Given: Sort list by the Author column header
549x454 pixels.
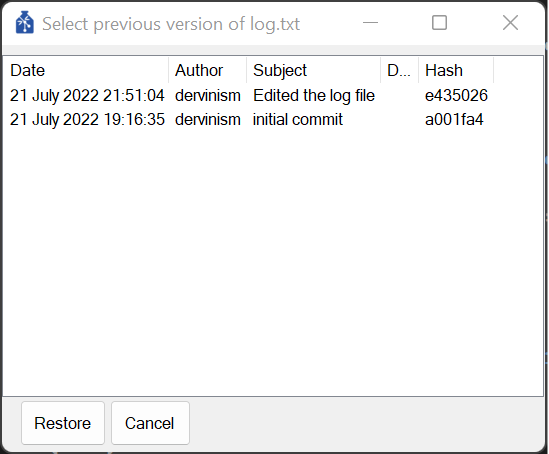Looking at the screenshot, I should [208, 70].
